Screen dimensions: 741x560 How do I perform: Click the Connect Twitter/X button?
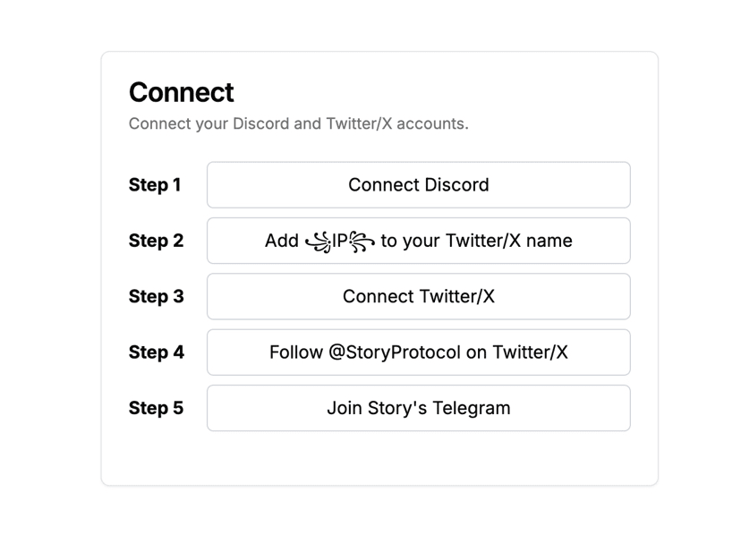tap(418, 296)
